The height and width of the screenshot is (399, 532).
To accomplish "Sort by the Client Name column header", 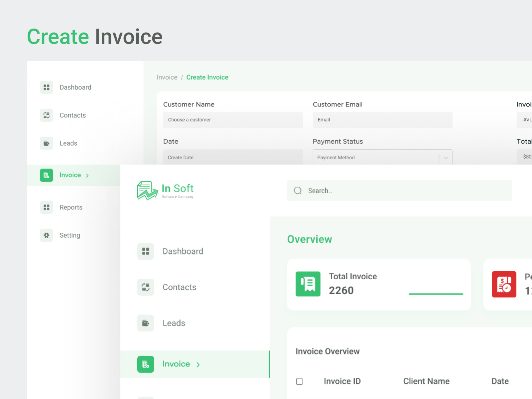I will pos(426,381).
